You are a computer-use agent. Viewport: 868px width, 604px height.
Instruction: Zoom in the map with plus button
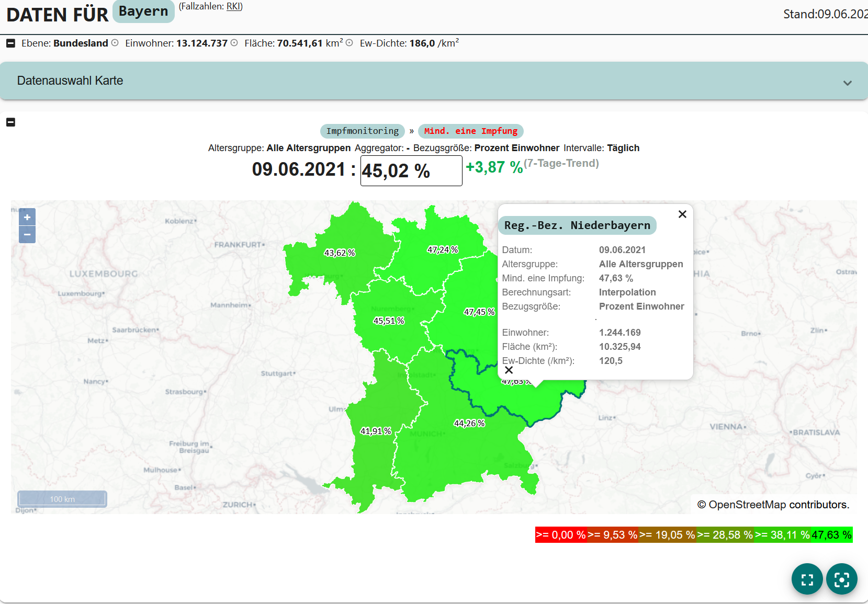point(27,217)
